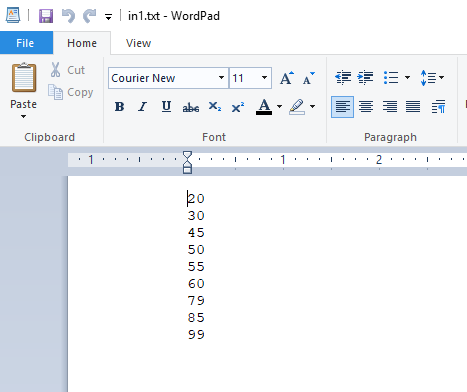This screenshot has height=392, width=467.
Task: Align text to the right
Action: 389,107
